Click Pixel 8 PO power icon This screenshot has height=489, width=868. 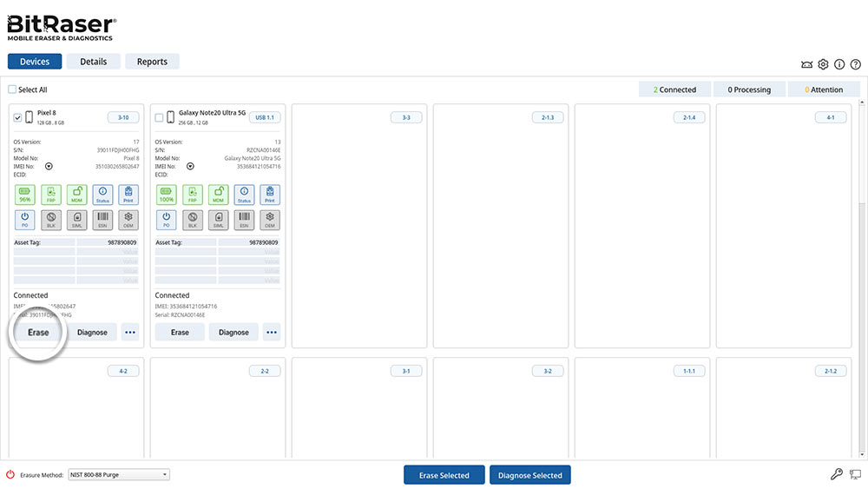pyautogui.click(x=25, y=220)
